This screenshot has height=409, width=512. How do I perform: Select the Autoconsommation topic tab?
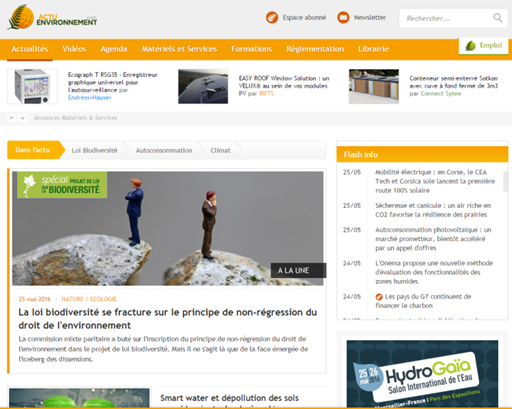(x=164, y=150)
